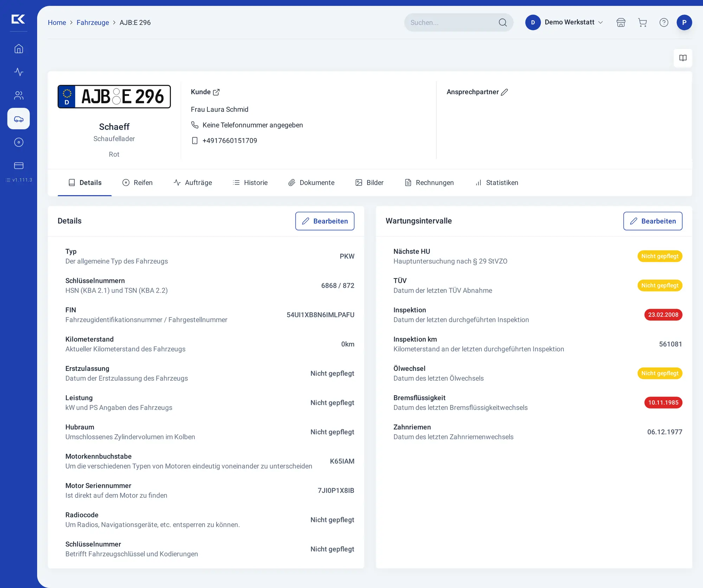
Task: Click the Inspektion date badge 23.02.2008
Action: pos(663,315)
